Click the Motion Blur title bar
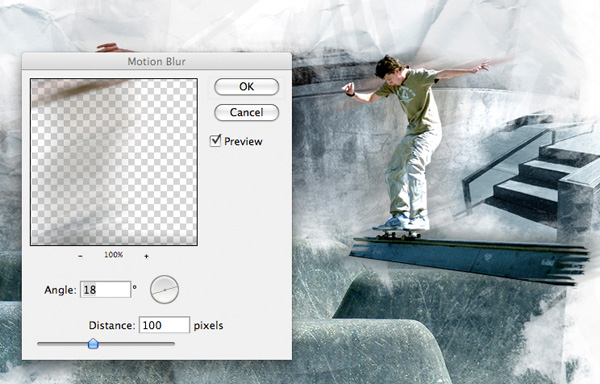 click(157, 61)
